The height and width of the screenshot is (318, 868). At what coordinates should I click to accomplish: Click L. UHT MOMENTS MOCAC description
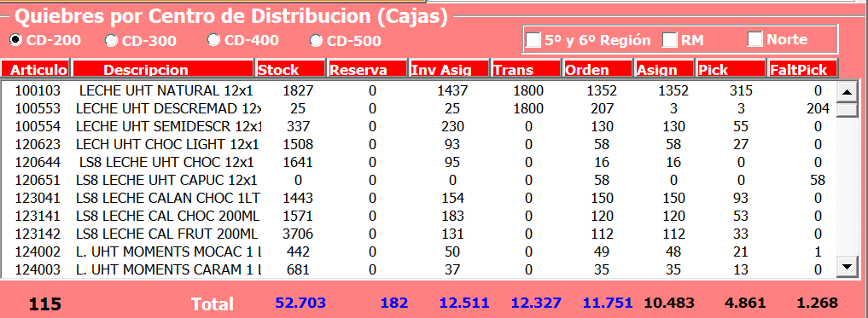(169, 252)
